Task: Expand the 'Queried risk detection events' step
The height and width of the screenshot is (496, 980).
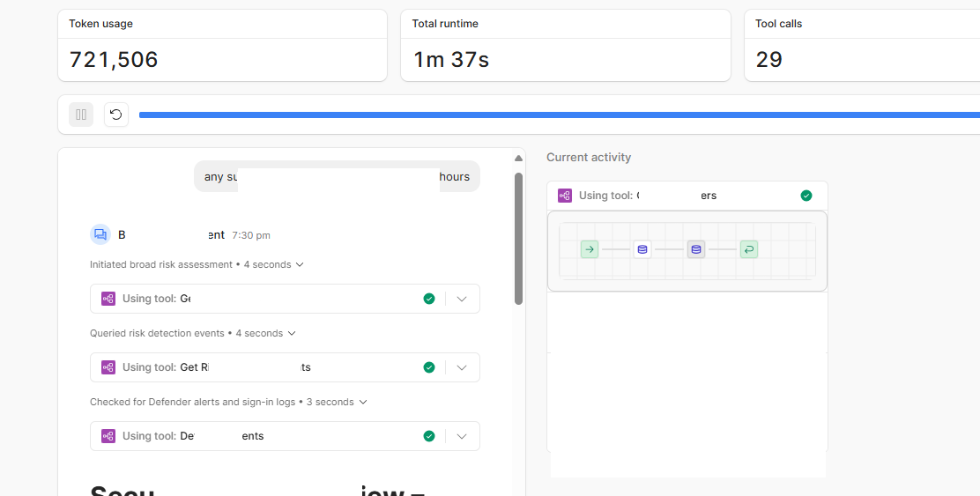Action: coord(292,333)
